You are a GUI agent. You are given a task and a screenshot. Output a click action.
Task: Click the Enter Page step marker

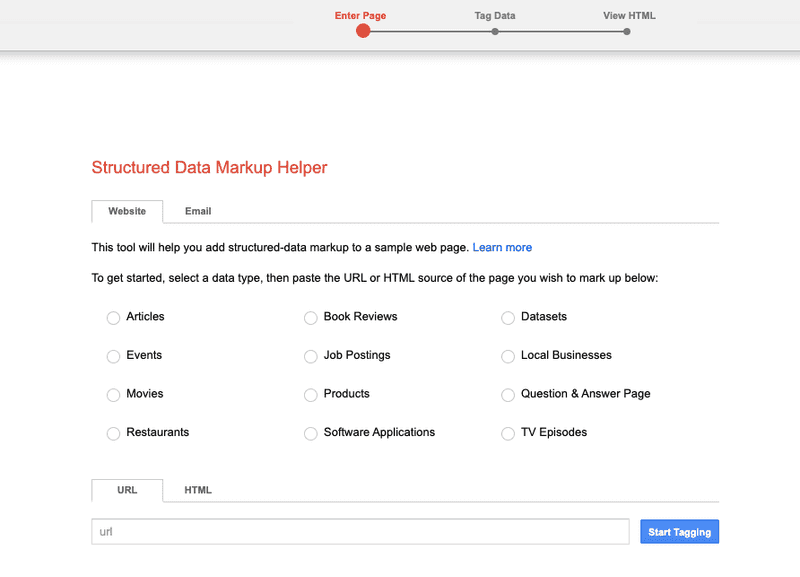point(363,31)
